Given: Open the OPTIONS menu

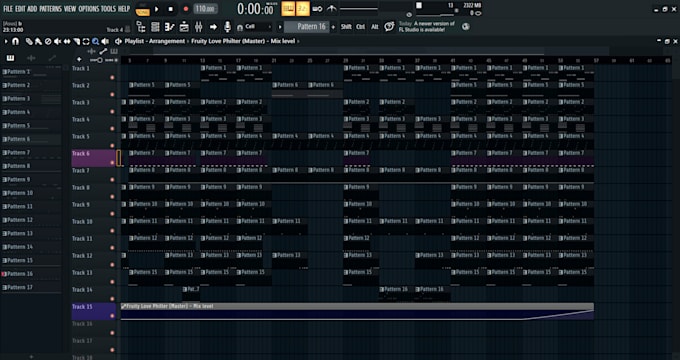Looking at the screenshot, I should (88, 9).
